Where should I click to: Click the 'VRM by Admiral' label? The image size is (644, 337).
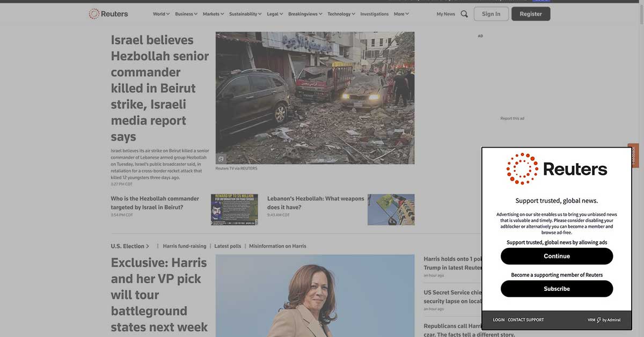tap(604, 320)
